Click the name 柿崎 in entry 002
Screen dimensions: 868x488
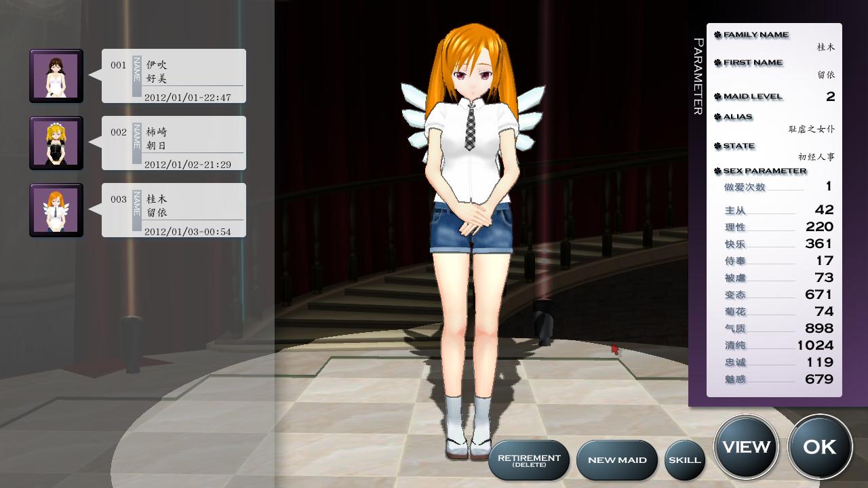[157, 132]
